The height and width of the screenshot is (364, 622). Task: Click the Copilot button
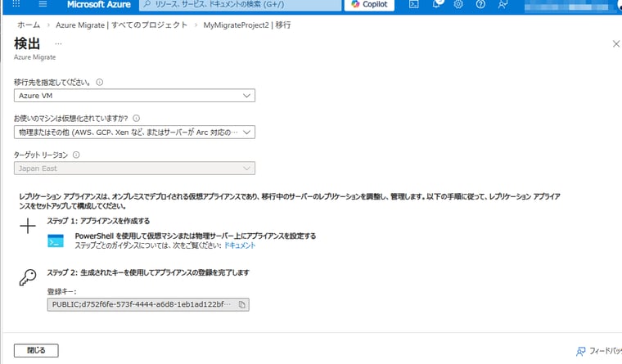pyautogui.click(x=369, y=4)
